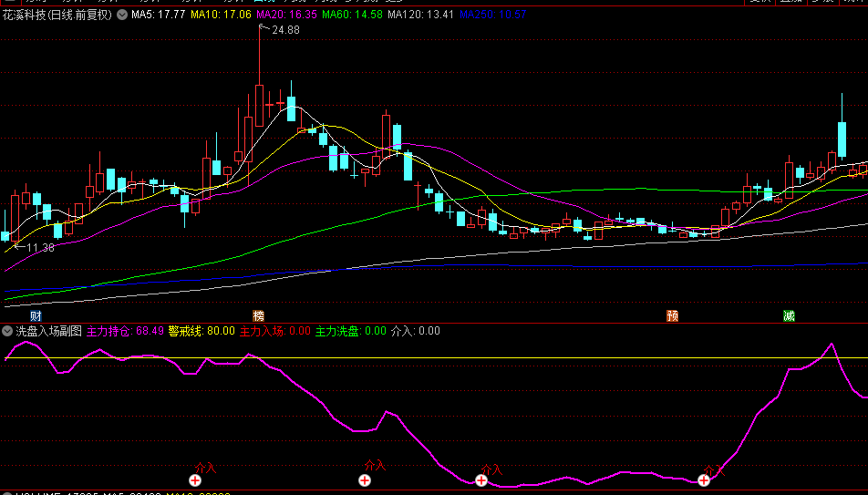Image resolution: width=868 pixels, height=495 pixels.
Task: Open the 花溪科技(日线,前复权) title settings
Action: pos(58,15)
